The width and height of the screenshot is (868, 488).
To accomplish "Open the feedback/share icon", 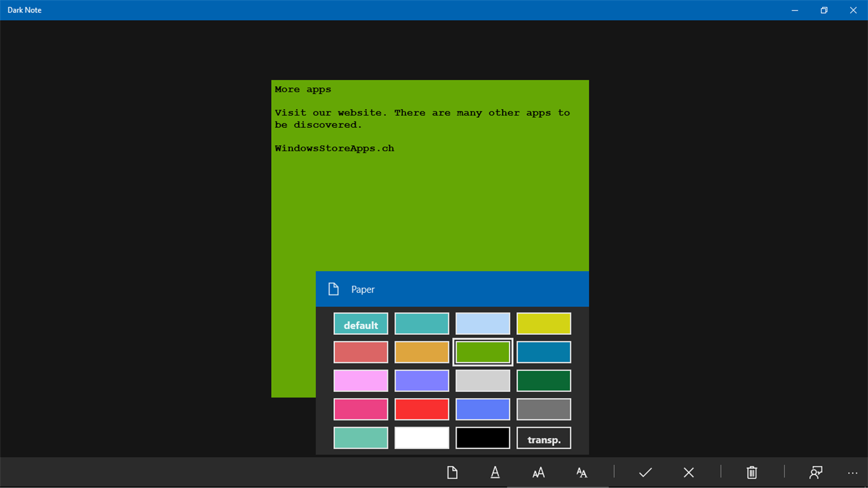I will pyautogui.click(x=815, y=472).
